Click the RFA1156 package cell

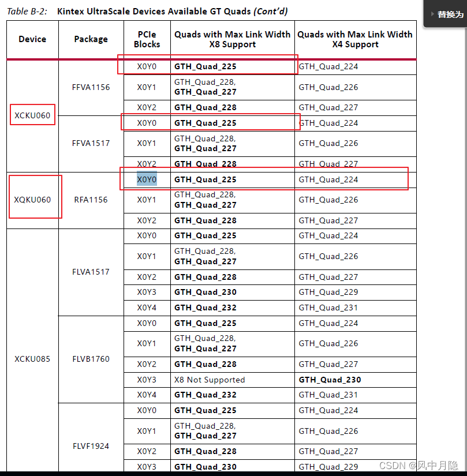coord(91,199)
